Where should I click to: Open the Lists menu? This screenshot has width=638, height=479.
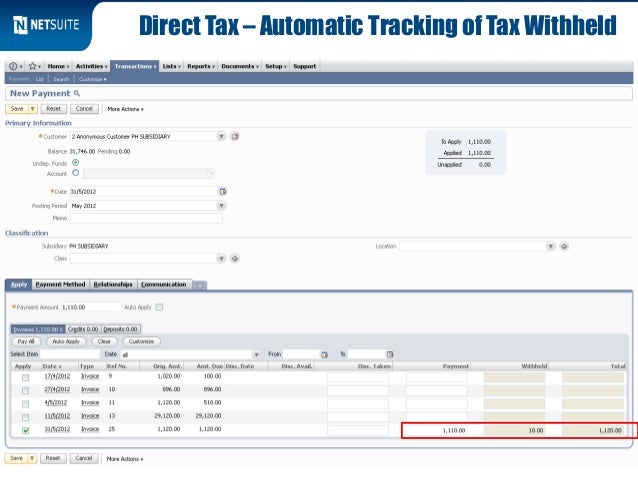pyautogui.click(x=171, y=66)
